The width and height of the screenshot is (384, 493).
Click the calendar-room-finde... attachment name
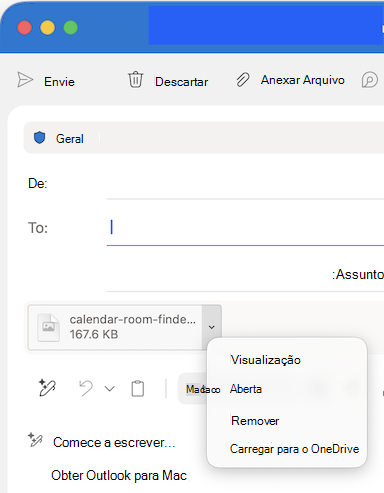133,319
